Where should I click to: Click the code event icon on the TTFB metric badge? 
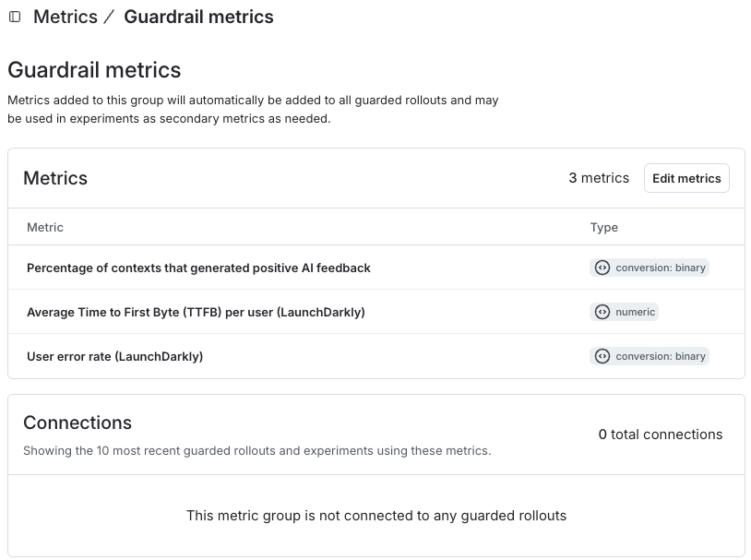pyautogui.click(x=601, y=312)
